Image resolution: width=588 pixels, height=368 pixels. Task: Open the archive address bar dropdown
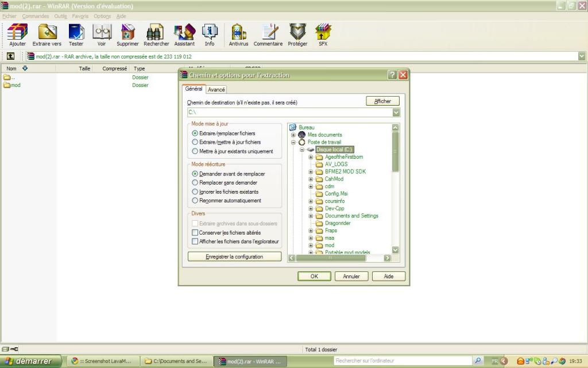pyautogui.click(x=581, y=56)
